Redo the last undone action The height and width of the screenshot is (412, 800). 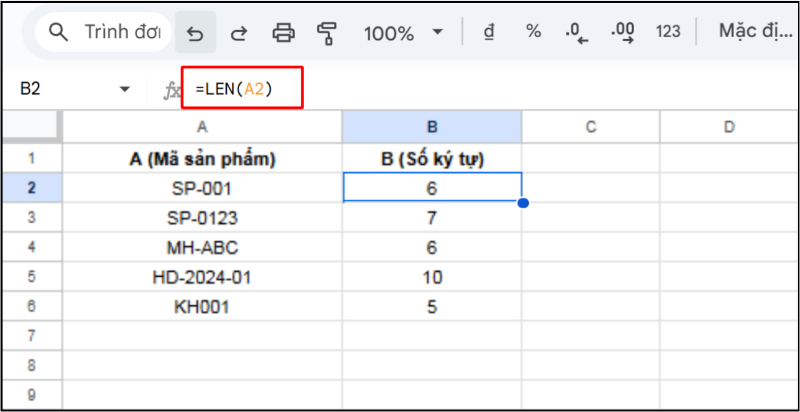coord(239,33)
